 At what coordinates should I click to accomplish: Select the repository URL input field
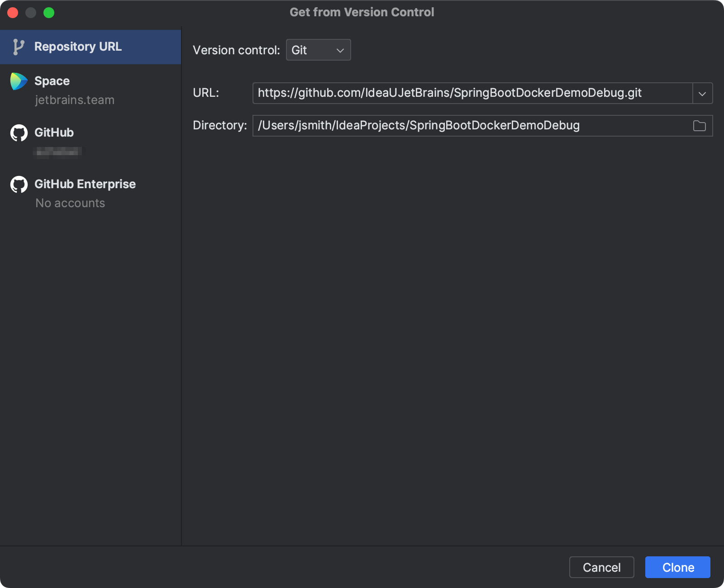(x=452, y=93)
